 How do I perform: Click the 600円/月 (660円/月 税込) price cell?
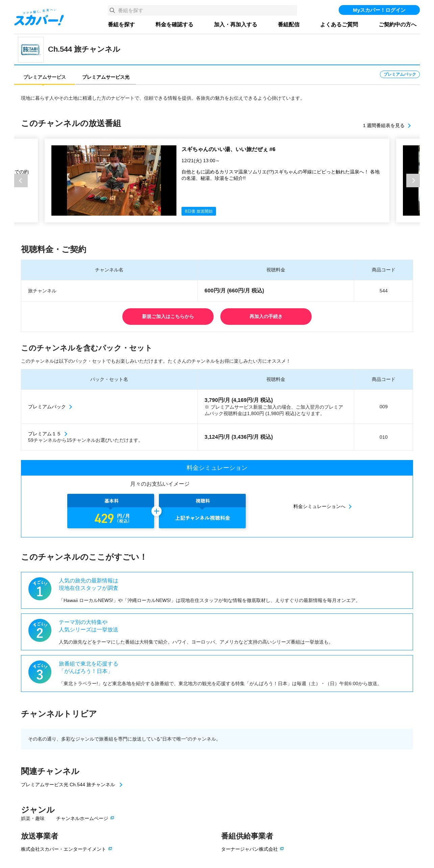276,291
